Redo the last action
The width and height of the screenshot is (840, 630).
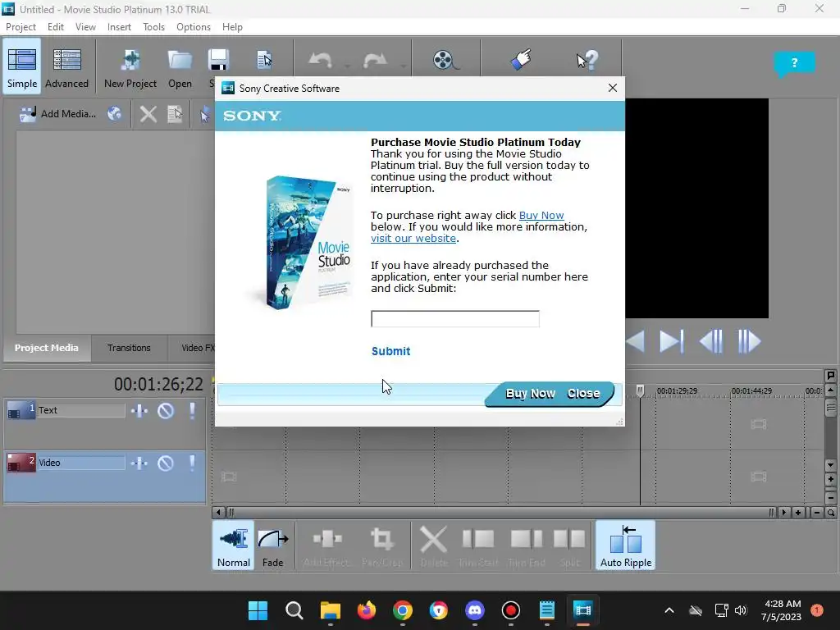(374, 60)
